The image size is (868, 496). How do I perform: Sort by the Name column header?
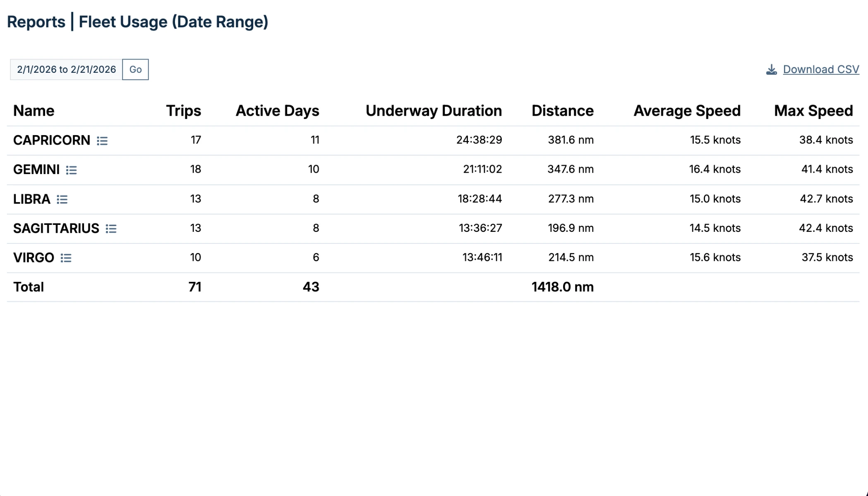click(34, 111)
